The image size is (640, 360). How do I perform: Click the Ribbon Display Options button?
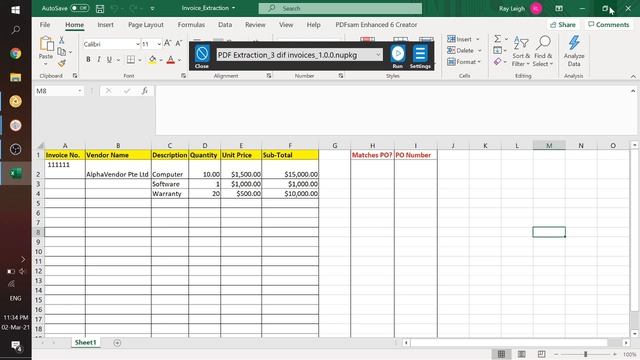click(x=559, y=8)
